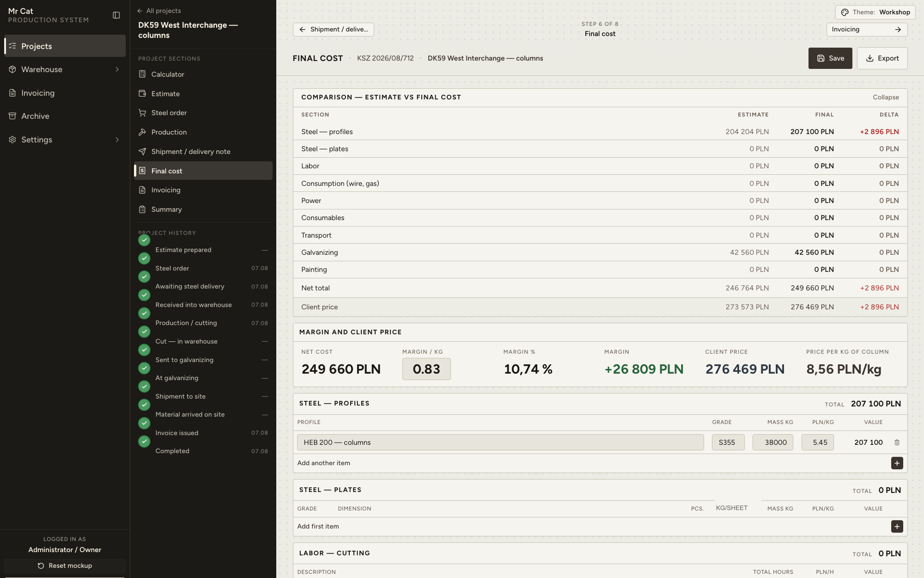Edit the Margin / kg value 0.83
Screen dimensions: 924x578
(426, 369)
